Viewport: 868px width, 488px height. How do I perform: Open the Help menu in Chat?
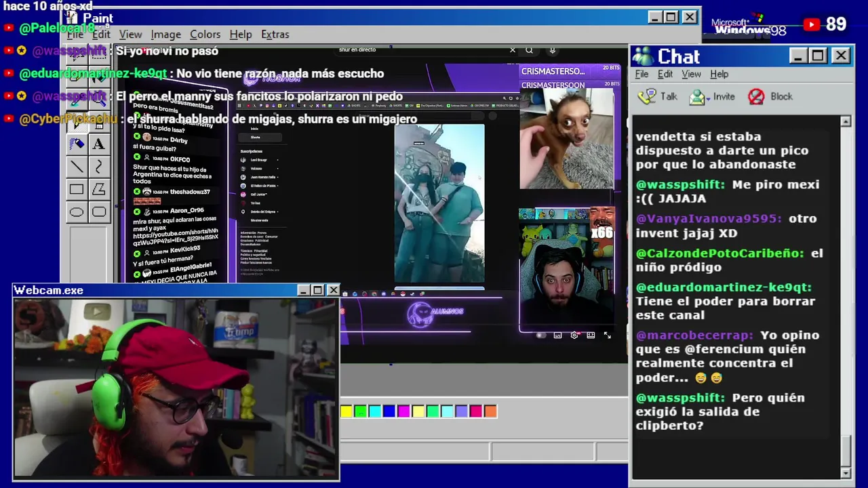(719, 74)
